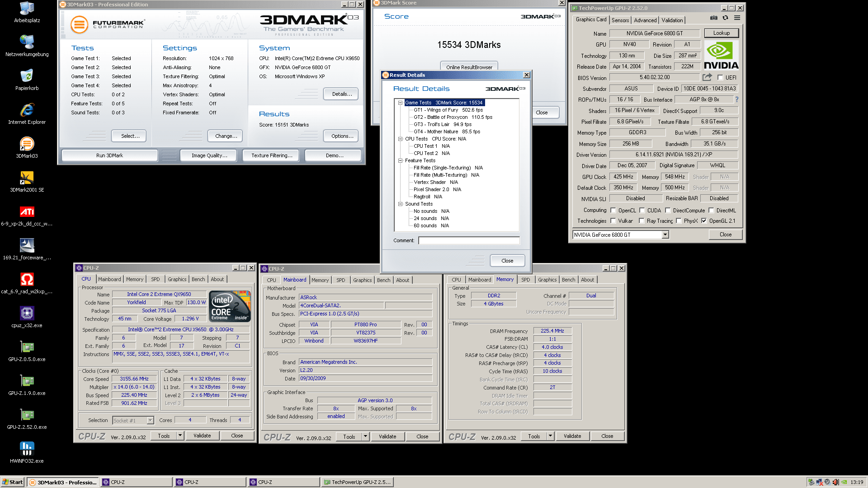Toggle the Ray Tracing checkbox
The height and width of the screenshot is (488, 868).
pyautogui.click(x=642, y=221)
